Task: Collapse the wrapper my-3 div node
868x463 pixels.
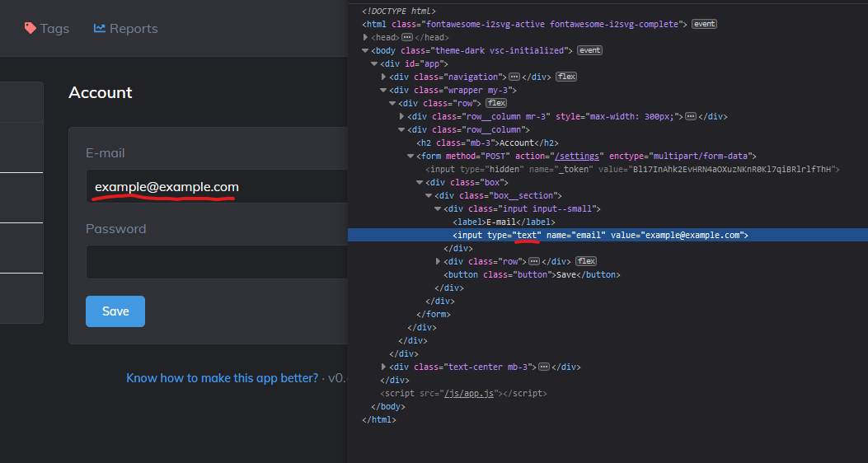Action: coord(383,90)
